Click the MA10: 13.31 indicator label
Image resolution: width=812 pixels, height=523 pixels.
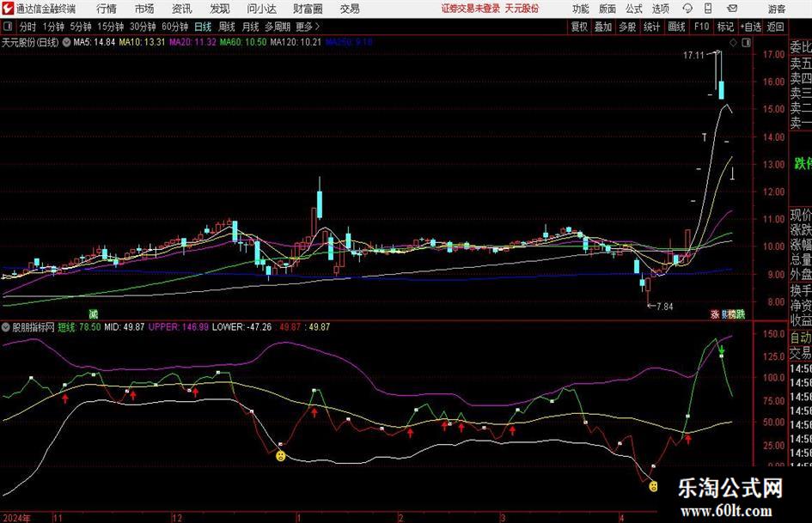pos(142,42)
